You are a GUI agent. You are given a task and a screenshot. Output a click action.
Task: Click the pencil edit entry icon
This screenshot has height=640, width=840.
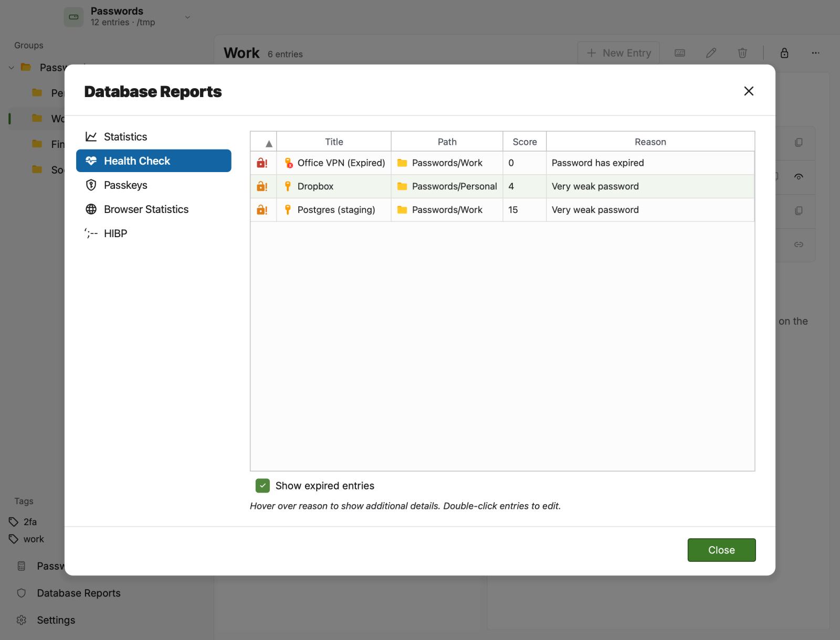point(711,53)
